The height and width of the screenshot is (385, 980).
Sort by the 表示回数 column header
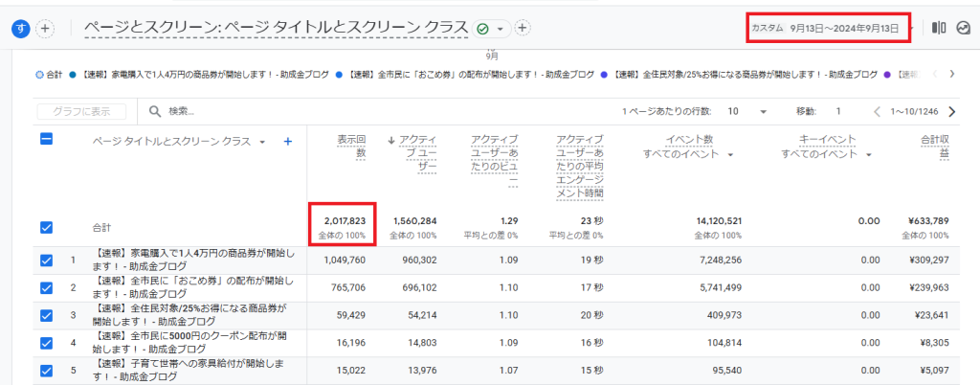pos(351,146)
